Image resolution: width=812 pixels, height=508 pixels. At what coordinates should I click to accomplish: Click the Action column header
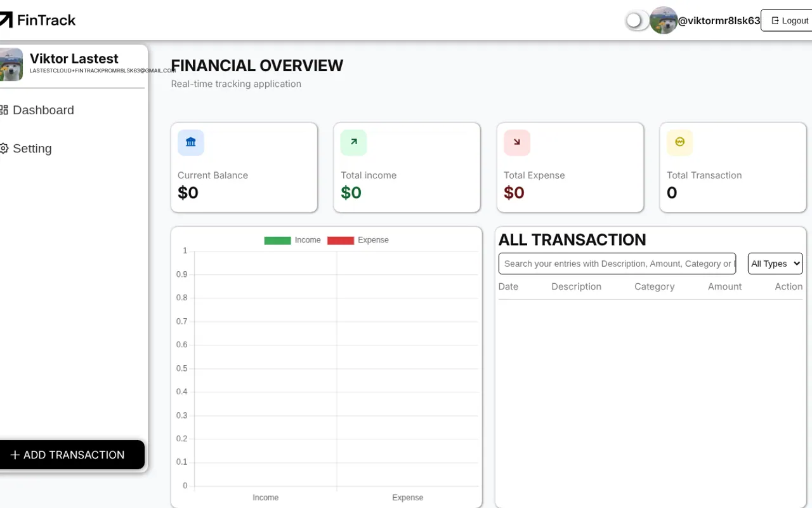789,286
